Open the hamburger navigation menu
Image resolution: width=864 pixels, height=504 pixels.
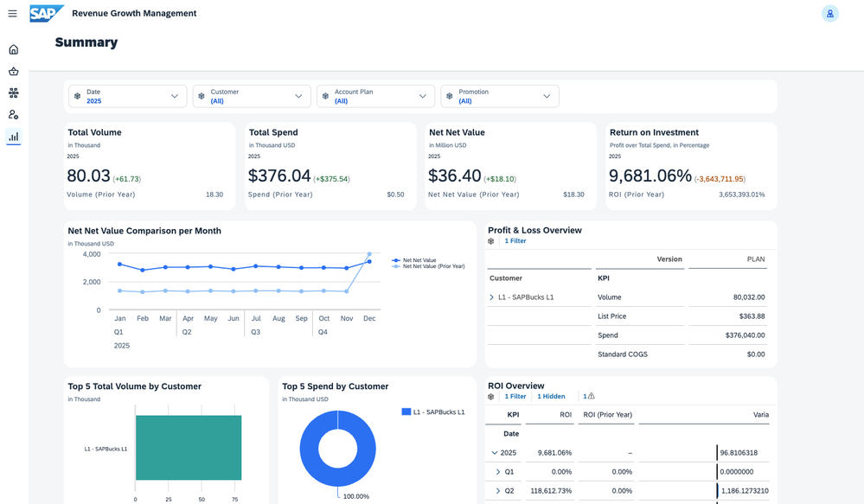12,13
